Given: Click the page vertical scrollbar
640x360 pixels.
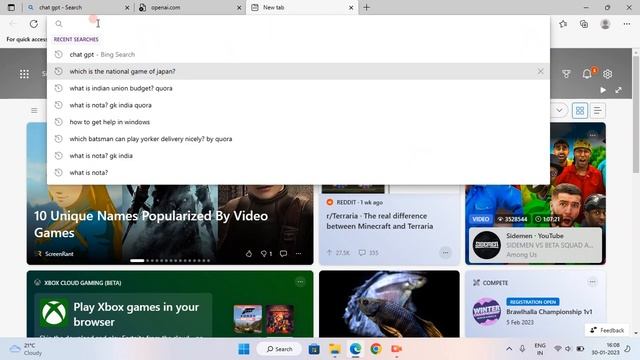Looking at the screenshot, I should [x=636, y=114].
